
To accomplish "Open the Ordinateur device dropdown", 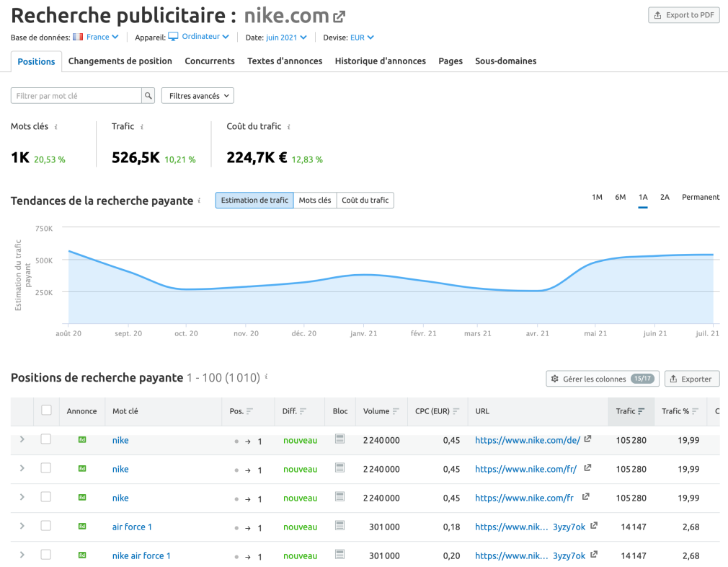I will click(x=205, y=36).
